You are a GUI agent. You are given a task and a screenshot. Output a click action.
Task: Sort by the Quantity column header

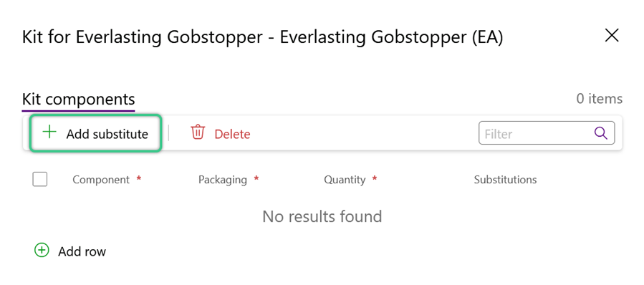pos(345,180)
